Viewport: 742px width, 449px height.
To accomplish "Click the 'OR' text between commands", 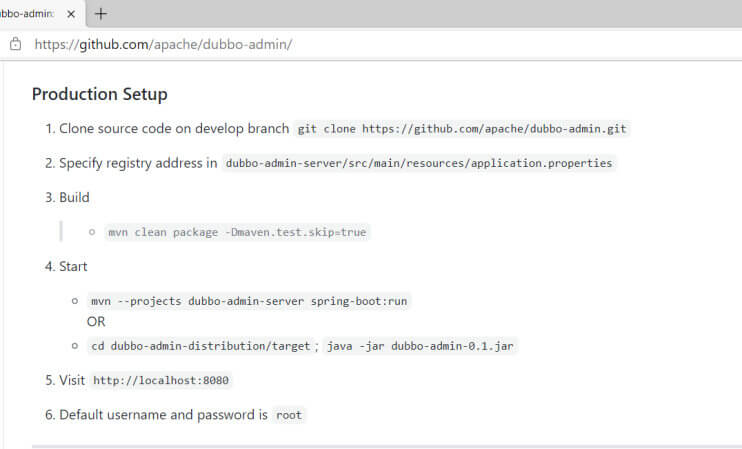I will (x=96, y=322).
